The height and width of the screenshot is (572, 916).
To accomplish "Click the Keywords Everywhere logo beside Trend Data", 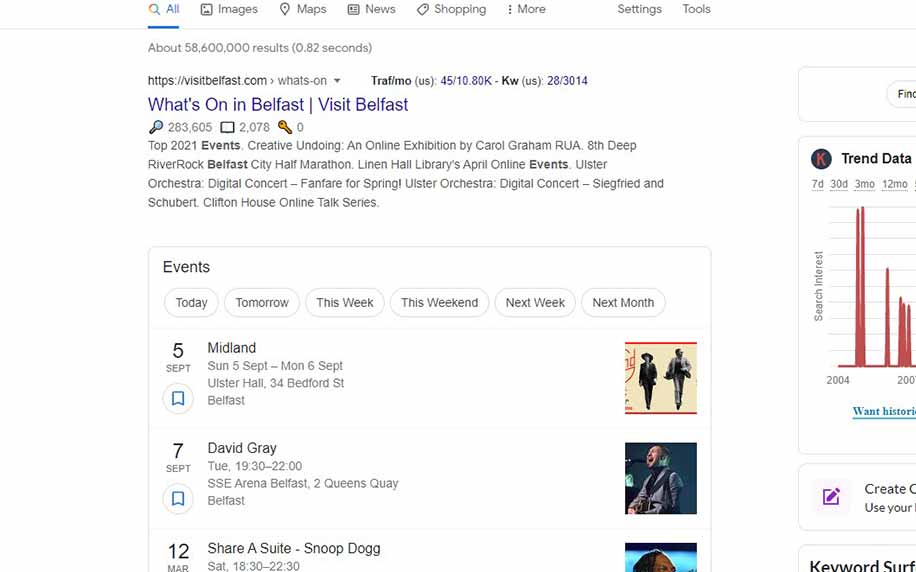I will point(821,158).
